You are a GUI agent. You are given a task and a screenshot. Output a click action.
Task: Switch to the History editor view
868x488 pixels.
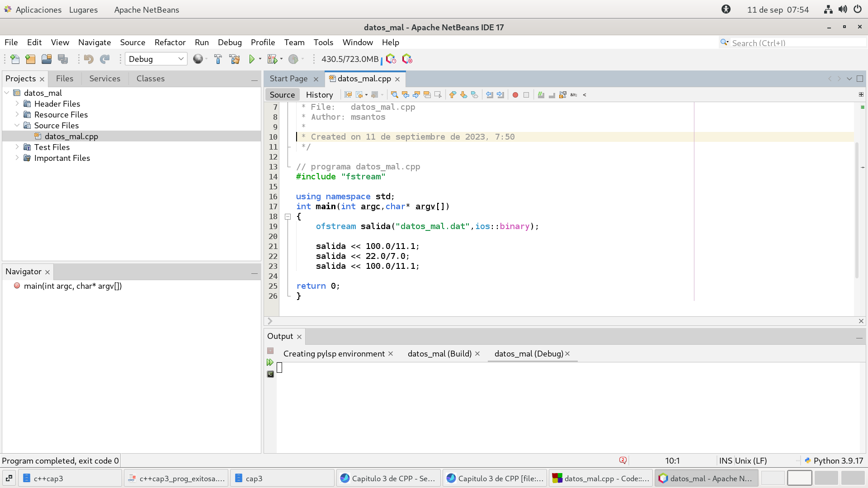pos(319,95)
